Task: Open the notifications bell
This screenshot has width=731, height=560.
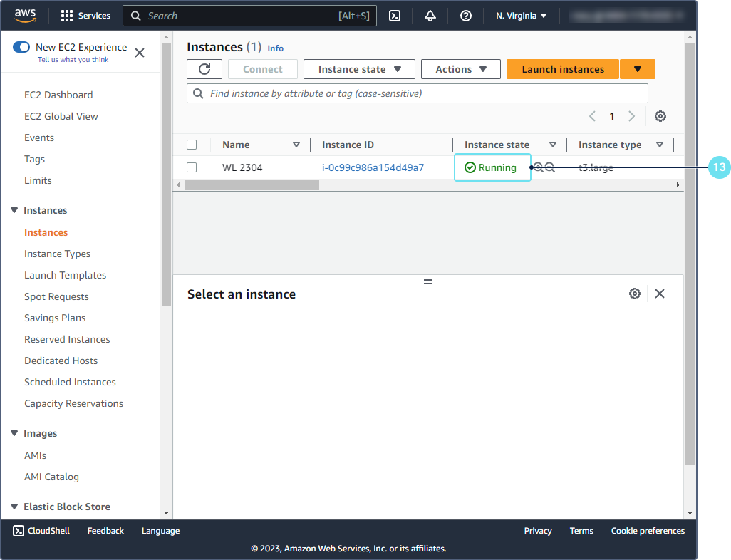Action: (x=430, y=16)
